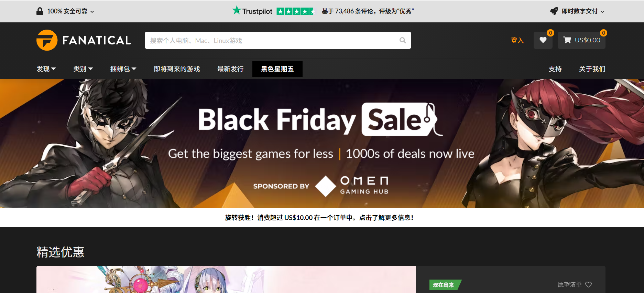Open 即将到来的游戏 menu item
The height and width of the screenshot is (293, 644).
[x=177, y=69]
